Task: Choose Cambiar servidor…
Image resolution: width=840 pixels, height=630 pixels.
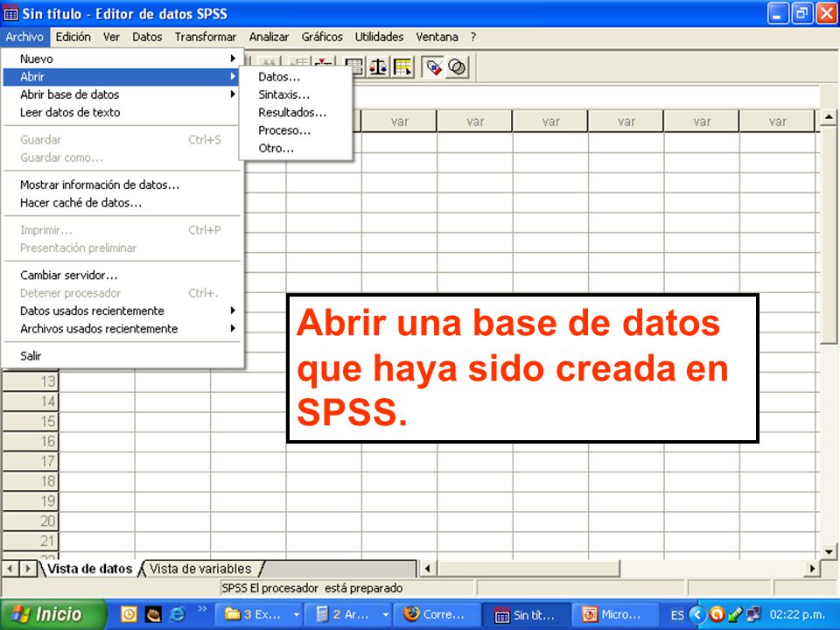Action: tap(122, 276)
